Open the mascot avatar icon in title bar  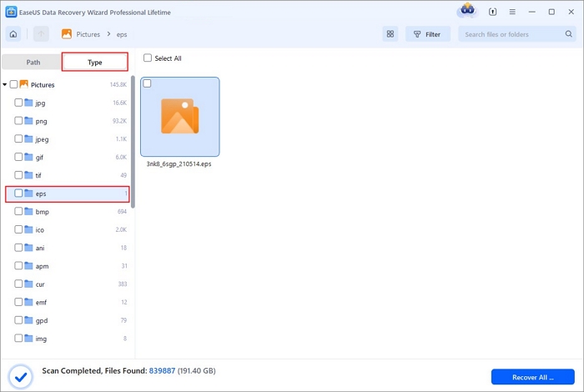point(469,12)
